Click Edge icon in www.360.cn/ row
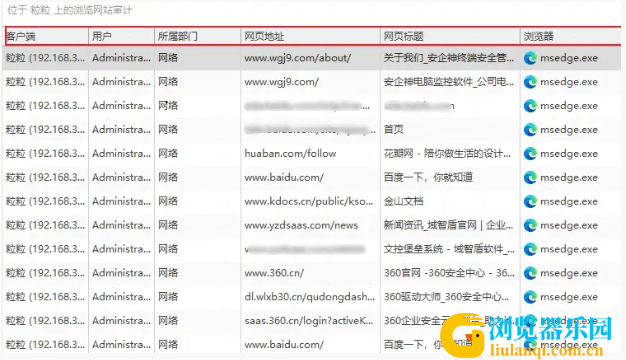The image size is (626, 360). (530, 273)
